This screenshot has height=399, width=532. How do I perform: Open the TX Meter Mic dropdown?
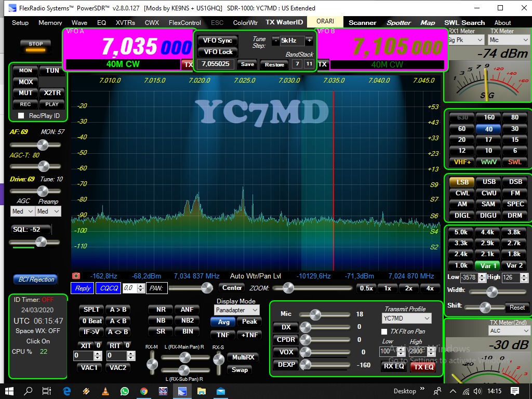508,40
